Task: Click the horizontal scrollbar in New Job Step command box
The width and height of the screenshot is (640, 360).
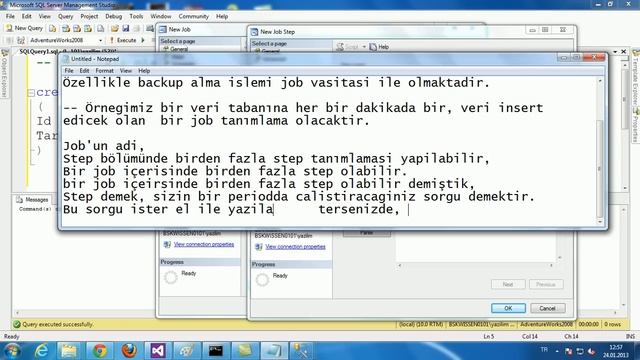Action: point(476,265)
